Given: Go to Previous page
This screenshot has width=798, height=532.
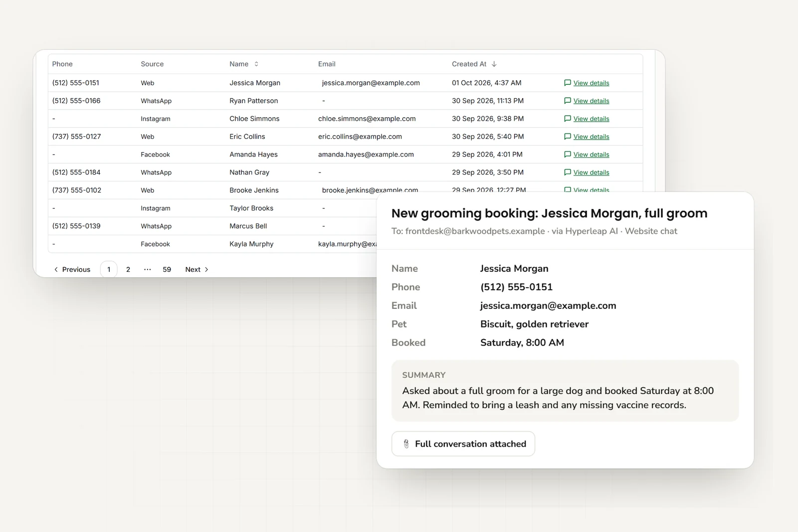Looking at the screenshot, I should 72,269.
